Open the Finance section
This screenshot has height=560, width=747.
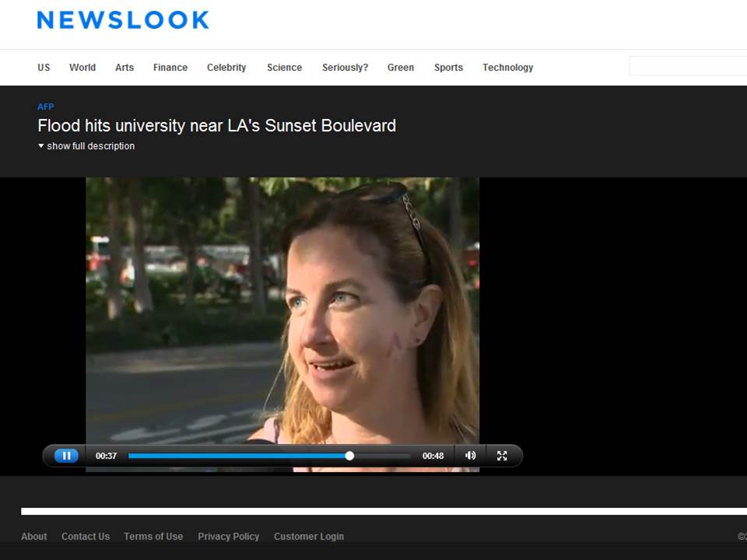[170, 68]
